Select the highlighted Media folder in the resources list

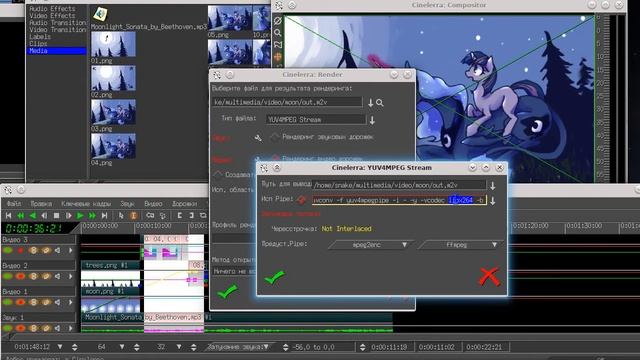57,51
